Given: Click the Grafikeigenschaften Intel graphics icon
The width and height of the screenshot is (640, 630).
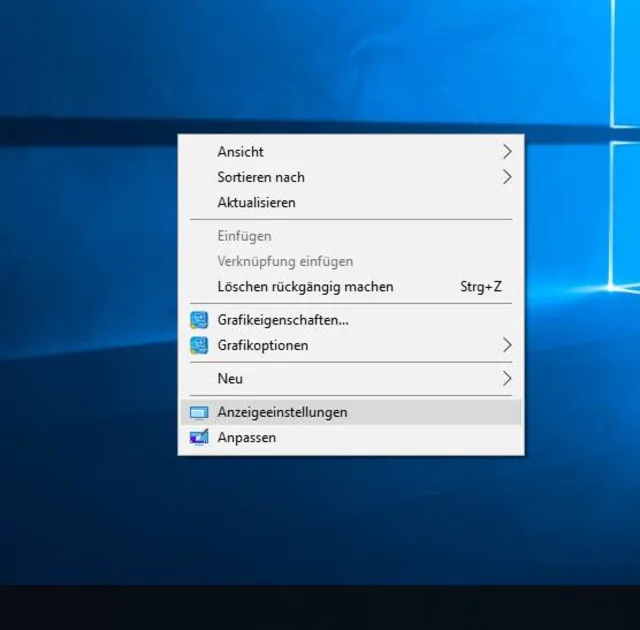Looking at the screenshot, I should coord(199,320).
